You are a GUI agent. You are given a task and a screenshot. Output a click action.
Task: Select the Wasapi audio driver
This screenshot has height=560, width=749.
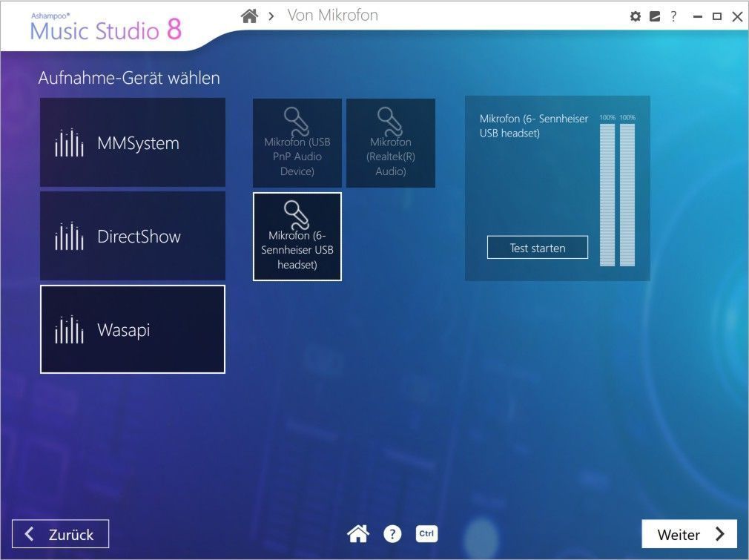tap(133, 329)
